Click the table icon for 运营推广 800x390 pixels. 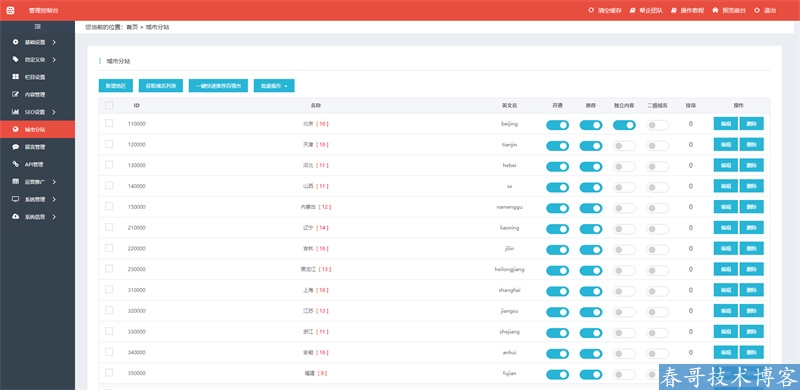15,181
